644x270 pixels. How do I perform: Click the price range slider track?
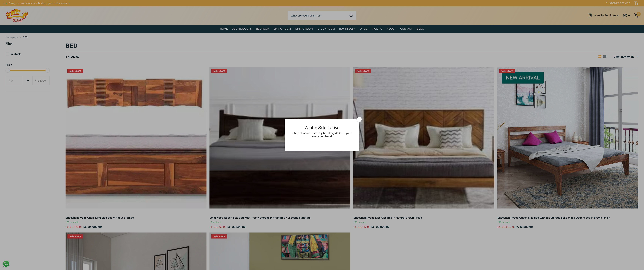click(x=28, y=70)
